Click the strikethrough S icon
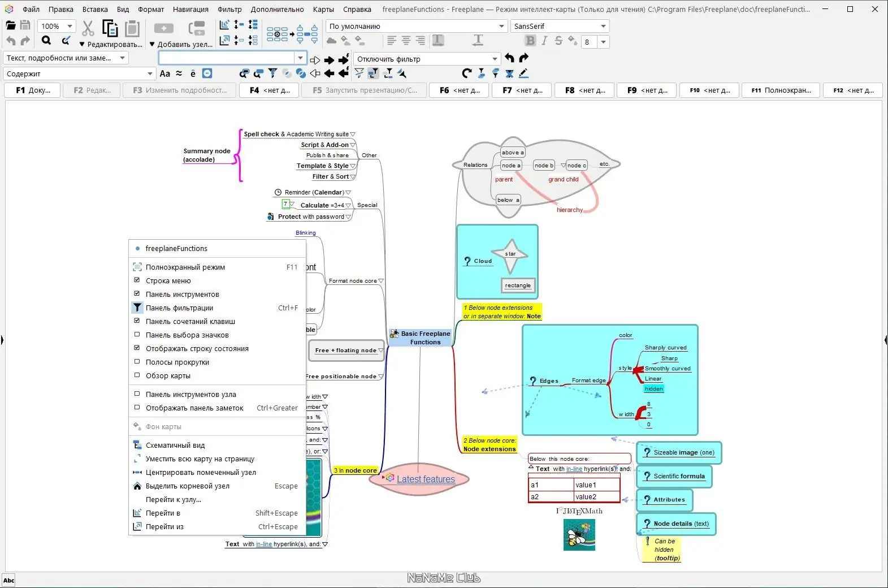 pos(558,41)
